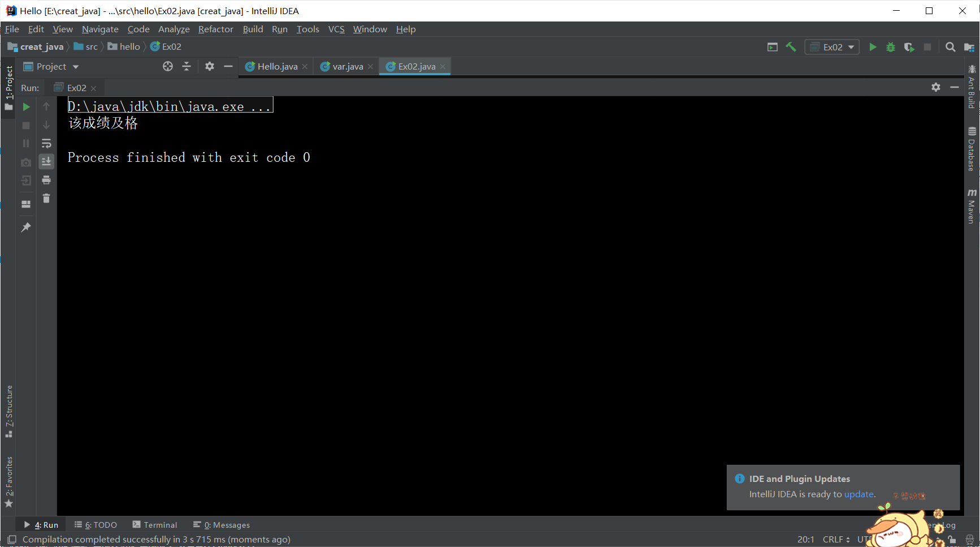Open the Ex02 run configuration dropdown
This screenshot has height=547, width=980.
click(x=832, y=47)
